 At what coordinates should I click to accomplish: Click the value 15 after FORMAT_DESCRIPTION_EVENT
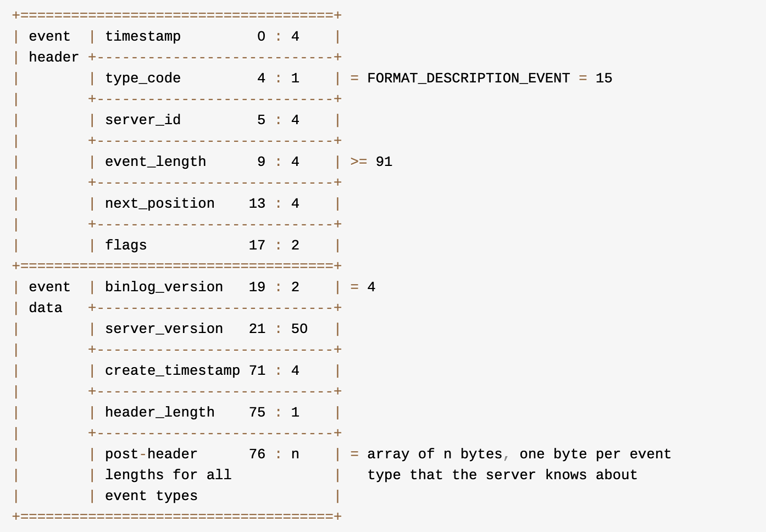tap(604, 78)
